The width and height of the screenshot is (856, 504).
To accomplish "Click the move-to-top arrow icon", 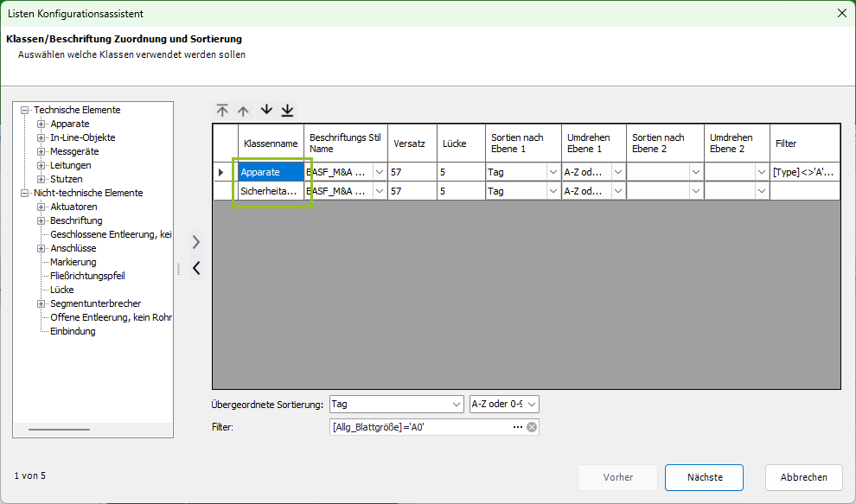I will click(222, 111).
